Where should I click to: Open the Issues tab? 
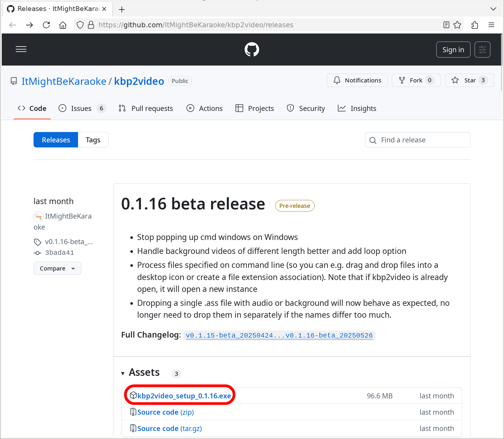tap(82, 109)
